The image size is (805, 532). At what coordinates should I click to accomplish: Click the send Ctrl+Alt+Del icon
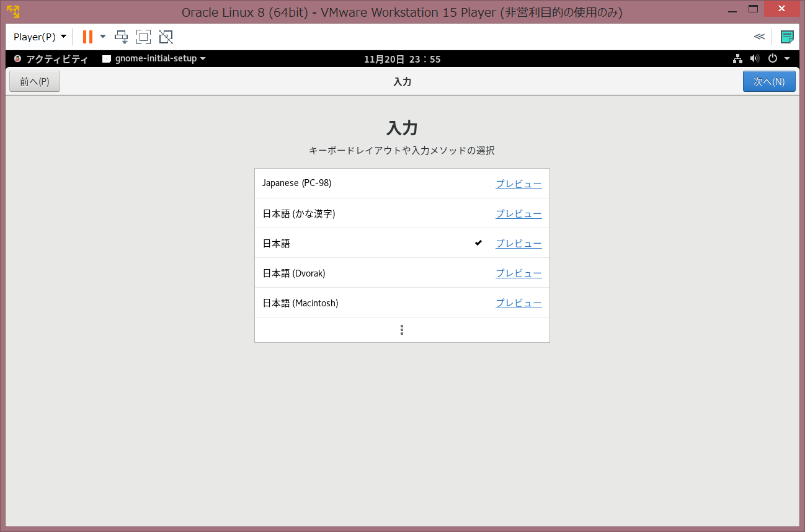coord(122,37)
